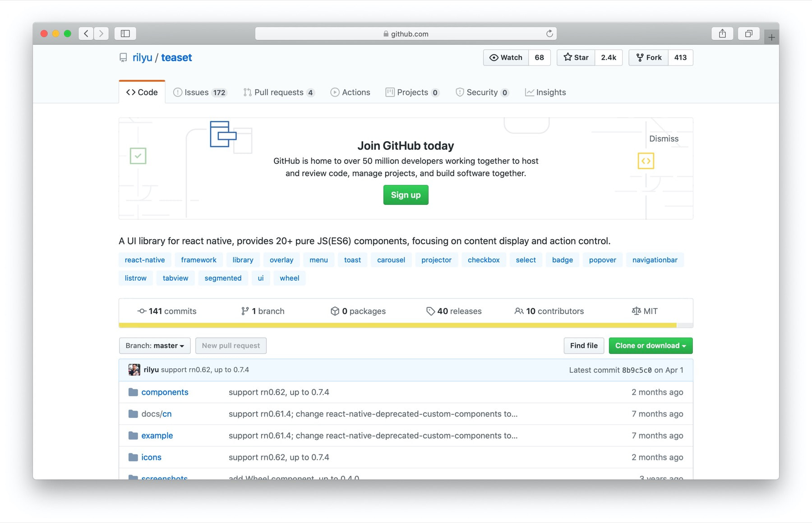Expand the Clone or download dropdown
Image resolution: width=812 pixels, height=523 pixels.
pyautogui.click(x=651, y=346)
